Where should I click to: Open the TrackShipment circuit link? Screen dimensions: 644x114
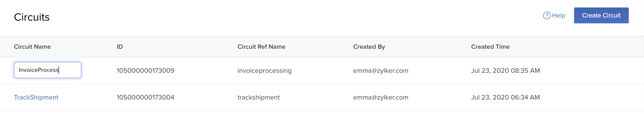point(36,97)
